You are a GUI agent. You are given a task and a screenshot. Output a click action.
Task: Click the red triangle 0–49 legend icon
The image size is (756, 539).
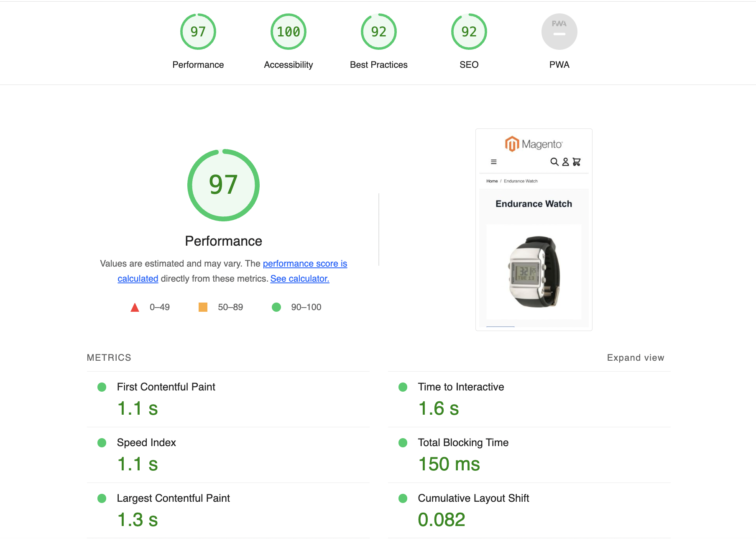[135, 308]
